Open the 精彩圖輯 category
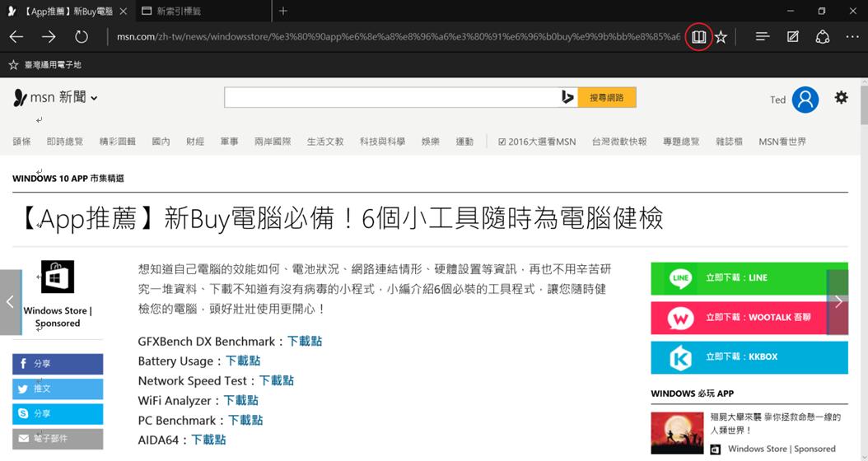868x461 pixels. click(118, 142)
